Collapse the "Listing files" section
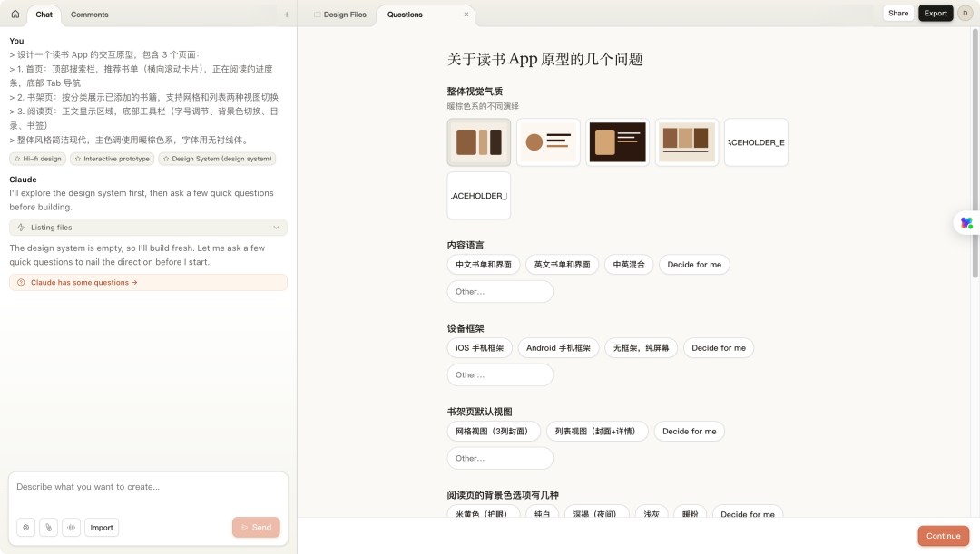The image size is (980, 554). click(x=277, y=227)
